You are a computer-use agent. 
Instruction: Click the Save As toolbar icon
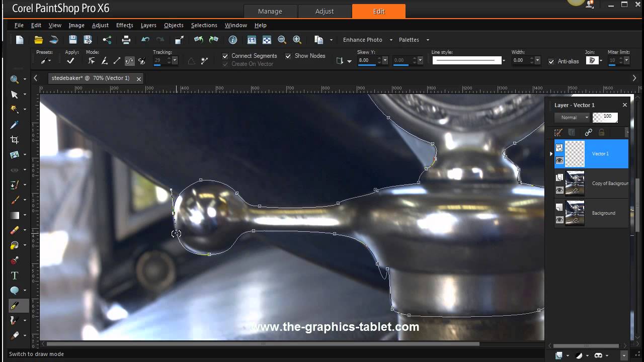[x=88, y=40]
